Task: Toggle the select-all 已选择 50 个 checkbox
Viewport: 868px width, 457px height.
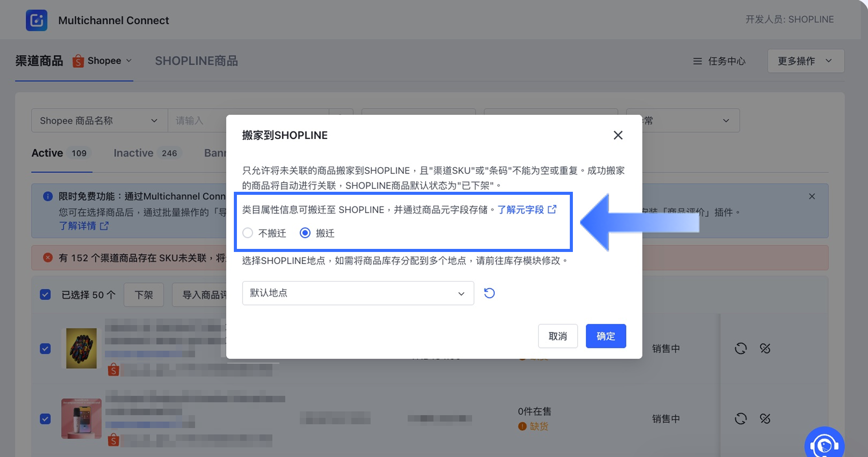Action: tap(45, 295)
